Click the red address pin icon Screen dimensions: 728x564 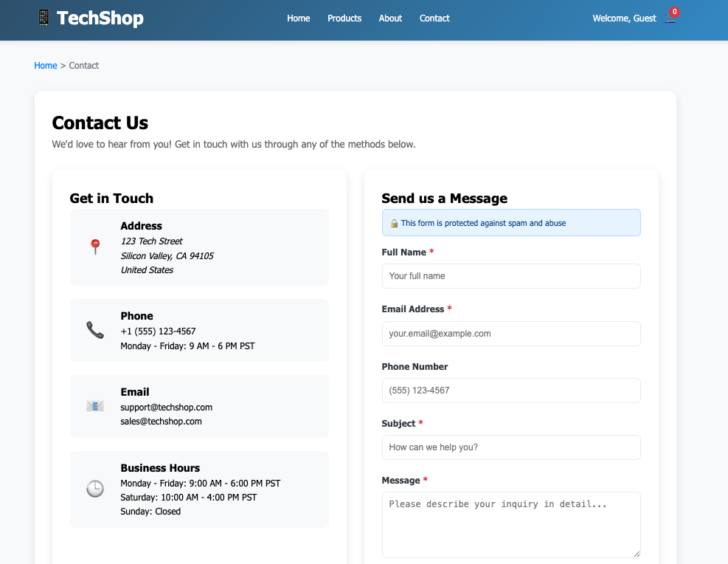point(95,247)
